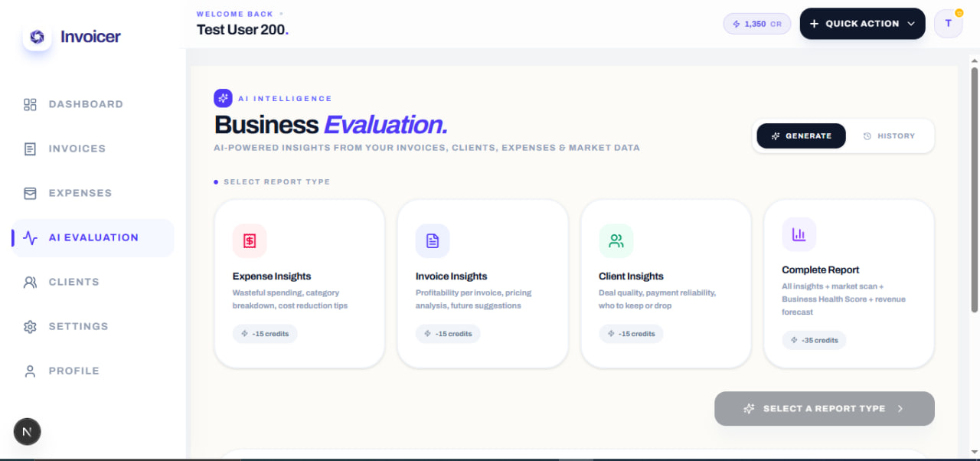
Task: Click the Profile person icon in sidebar
Action: (x=30, y=371)
